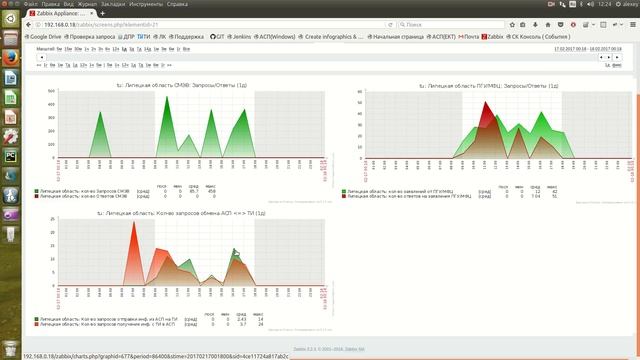
Task: Open the Jenkins bookmark
Action: coord(239,37)
